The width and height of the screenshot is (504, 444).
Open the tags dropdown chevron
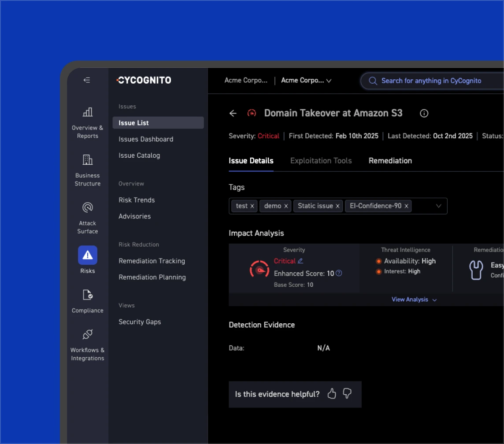click(438, 206)
